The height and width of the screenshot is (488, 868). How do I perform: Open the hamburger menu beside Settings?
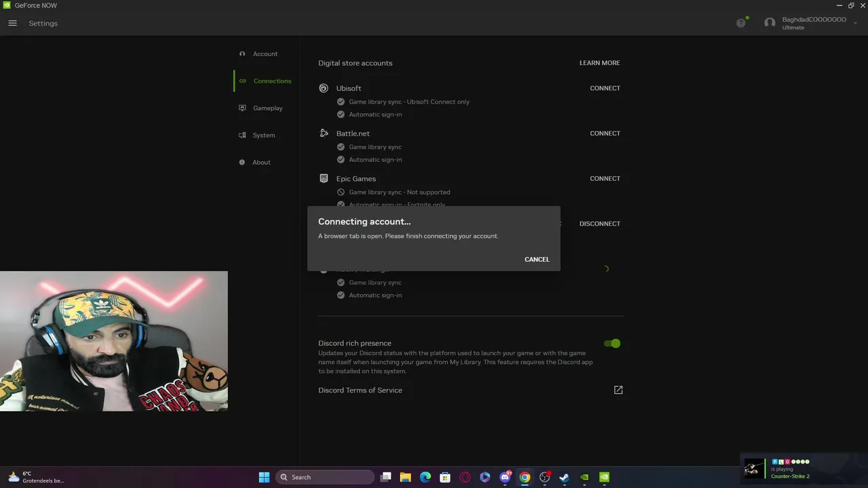(12, 23)
